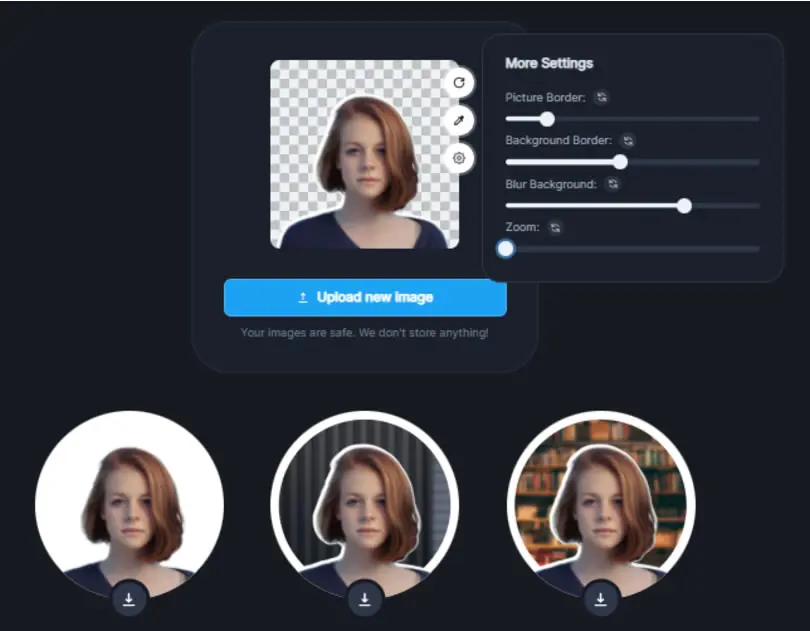
Task: Download the bookshelf background profile picture
Action: tap(600, 598)
